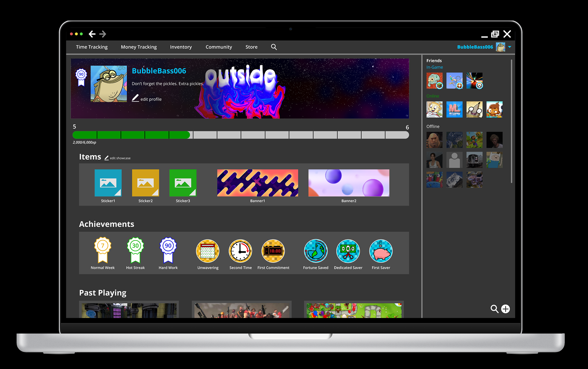The image size is (588, 369).
Task: Click the Friends panel title
Action: (434, 61)
